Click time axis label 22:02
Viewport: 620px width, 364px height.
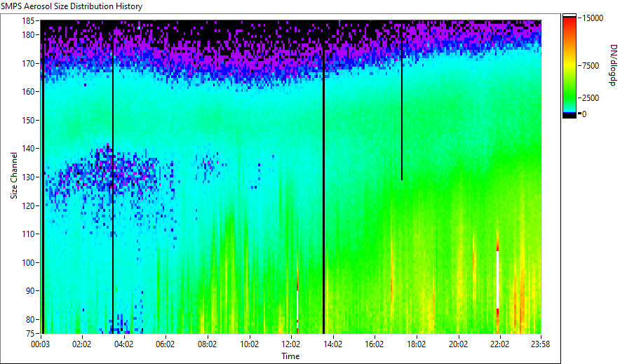click(500, 344)
